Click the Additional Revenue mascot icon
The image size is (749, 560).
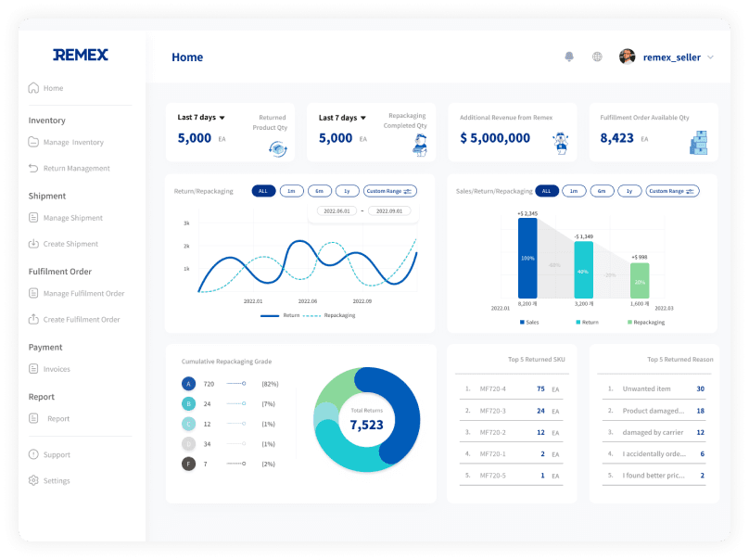[561, 143]
